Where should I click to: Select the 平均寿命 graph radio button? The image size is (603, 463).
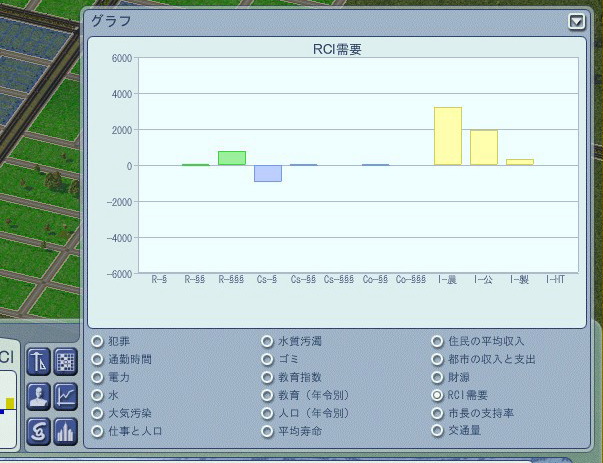tap(267, 431)
